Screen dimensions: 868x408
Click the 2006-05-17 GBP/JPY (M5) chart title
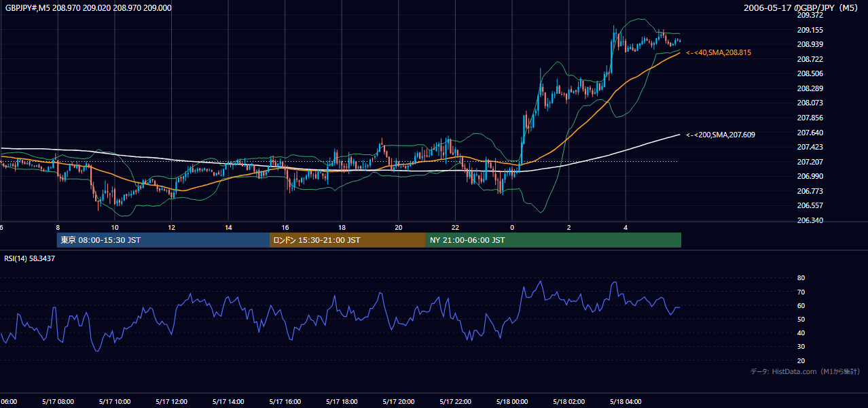click(x=801, y=7)
